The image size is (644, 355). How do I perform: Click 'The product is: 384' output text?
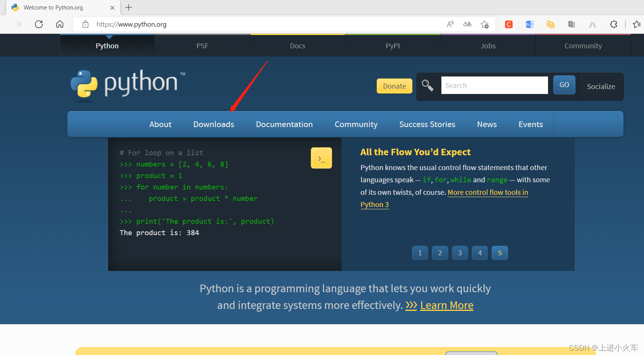coord(159,233)
